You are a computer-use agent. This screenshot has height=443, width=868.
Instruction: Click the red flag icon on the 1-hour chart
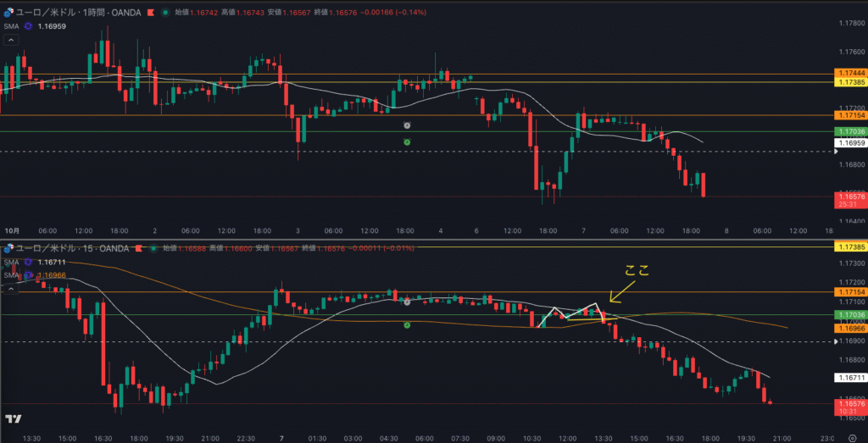tap(150, 13)
